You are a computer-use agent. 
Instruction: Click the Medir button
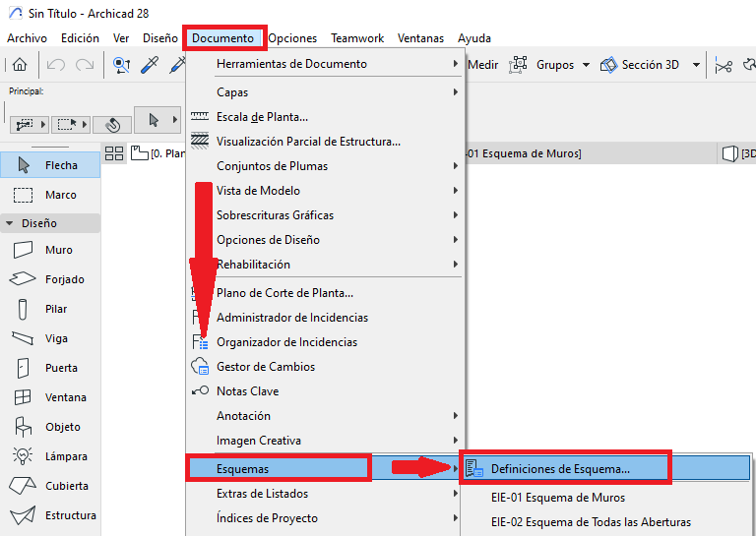pos(483,65)
